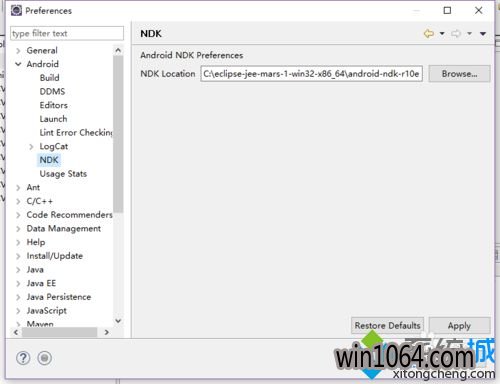Expand the Java tree node
The image size is (500, 384).
pos(18,270)
